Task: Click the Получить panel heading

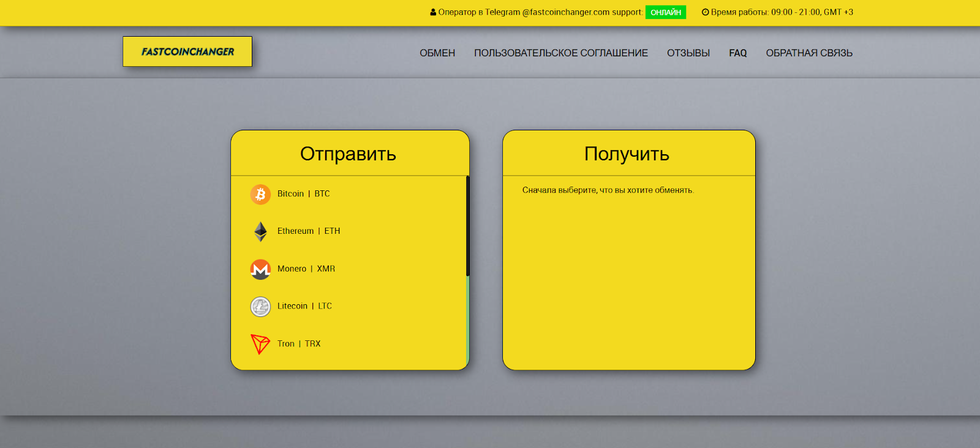Action: tap(627, 154)
